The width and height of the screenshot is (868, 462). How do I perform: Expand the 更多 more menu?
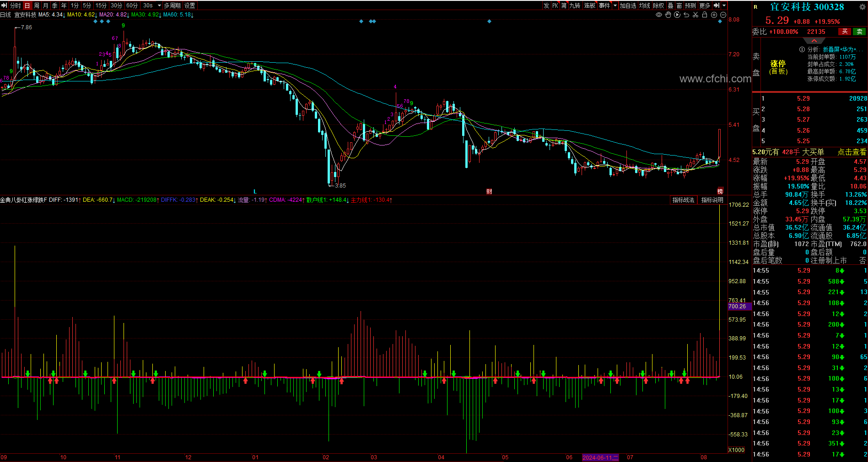point(705,5)
